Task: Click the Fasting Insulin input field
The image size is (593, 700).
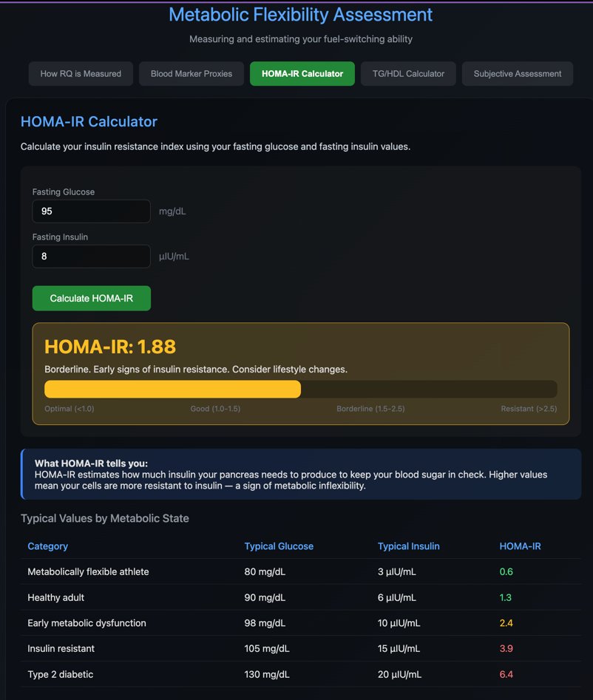Action: click(91, 256)
